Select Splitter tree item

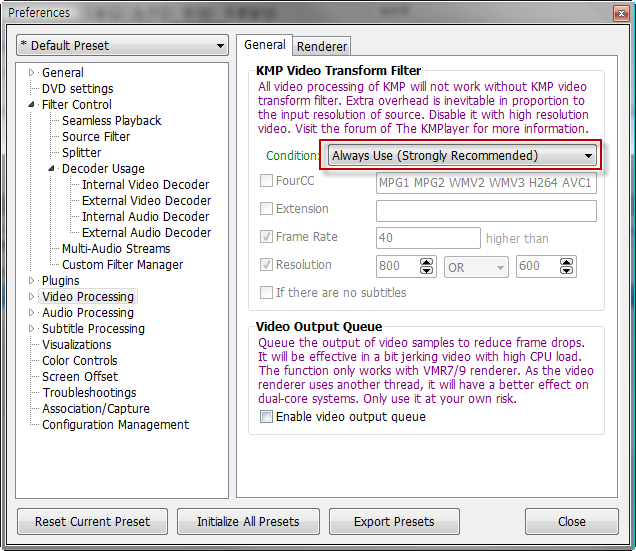[x=82, y=153]
